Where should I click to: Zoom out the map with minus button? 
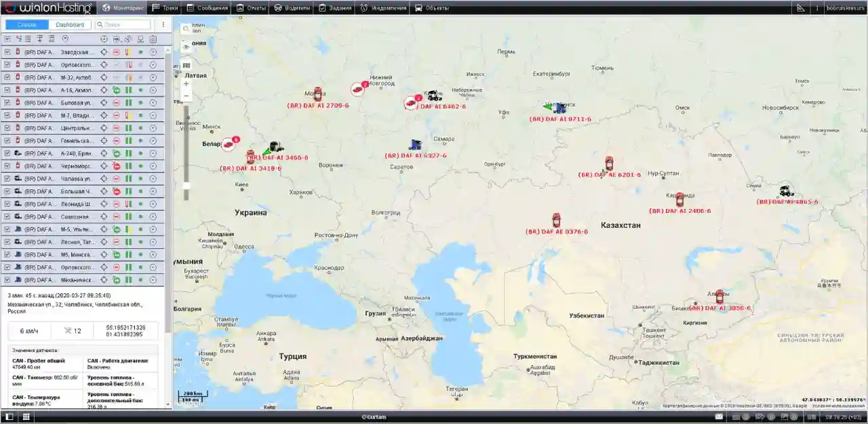click(186, 96)
